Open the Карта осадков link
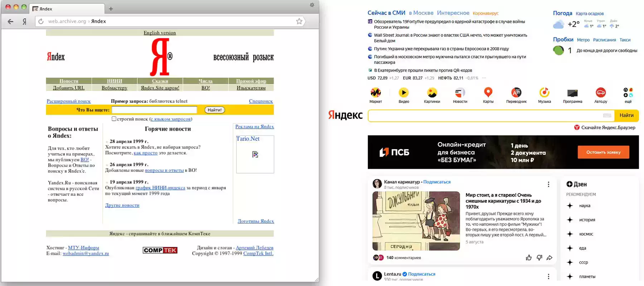Image resolution: width=644 pixels, height=286 pixels. click(590, 14)
